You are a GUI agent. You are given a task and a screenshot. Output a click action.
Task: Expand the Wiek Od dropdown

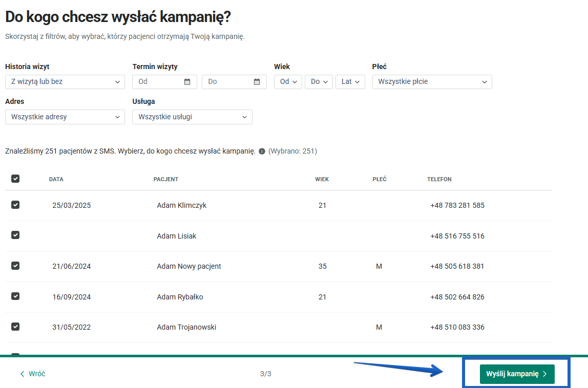click(288, 81)
